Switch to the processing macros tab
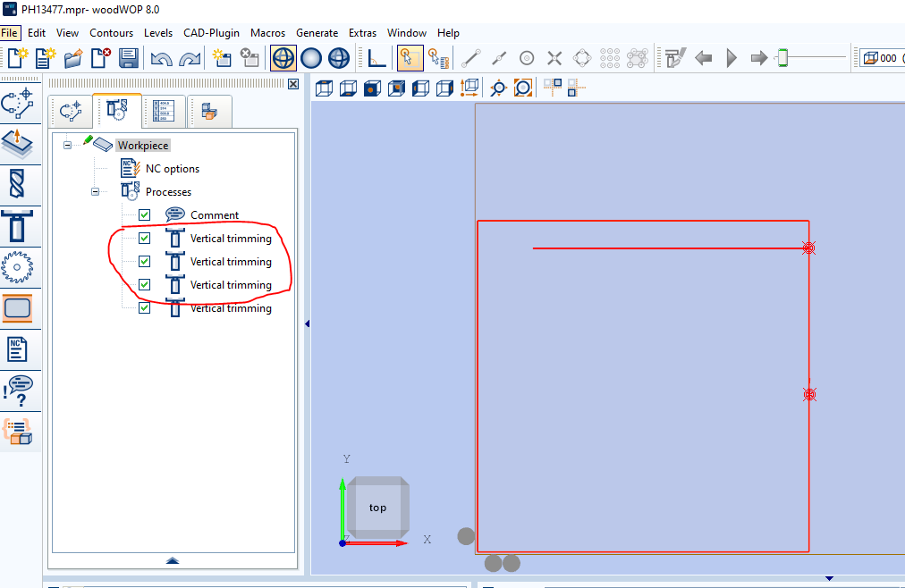Image resolution: width=905 pixels, height=588 pixels. pos(117,110)
